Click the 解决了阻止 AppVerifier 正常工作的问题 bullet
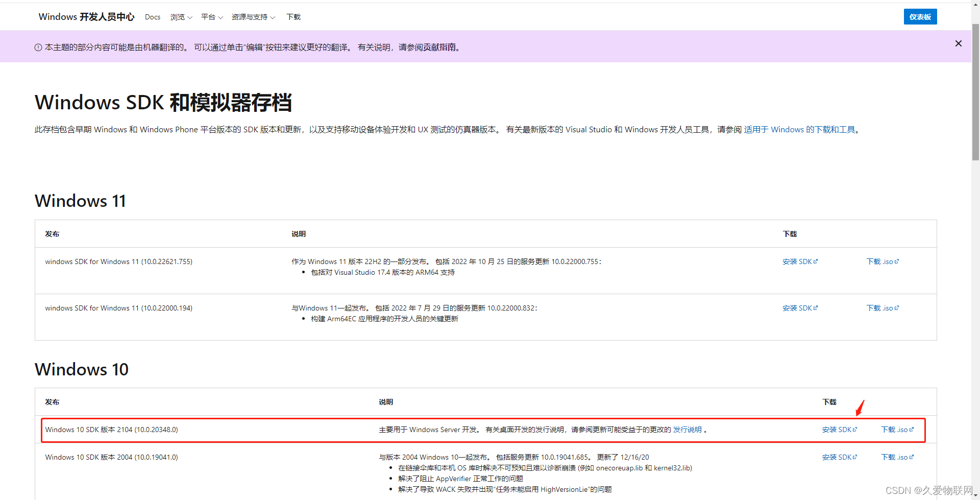Image resolution: width=980 pixels, height=500 pixels. tap(460, 479)
